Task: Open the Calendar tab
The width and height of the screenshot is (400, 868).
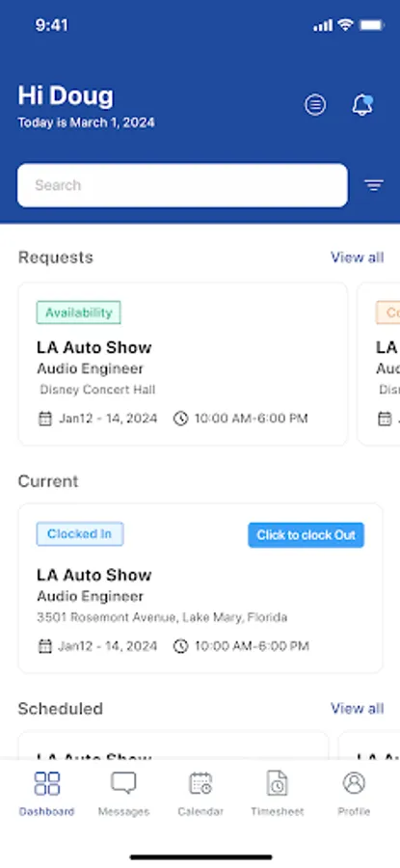Action: pyautogui.click(x=200, y=794)
